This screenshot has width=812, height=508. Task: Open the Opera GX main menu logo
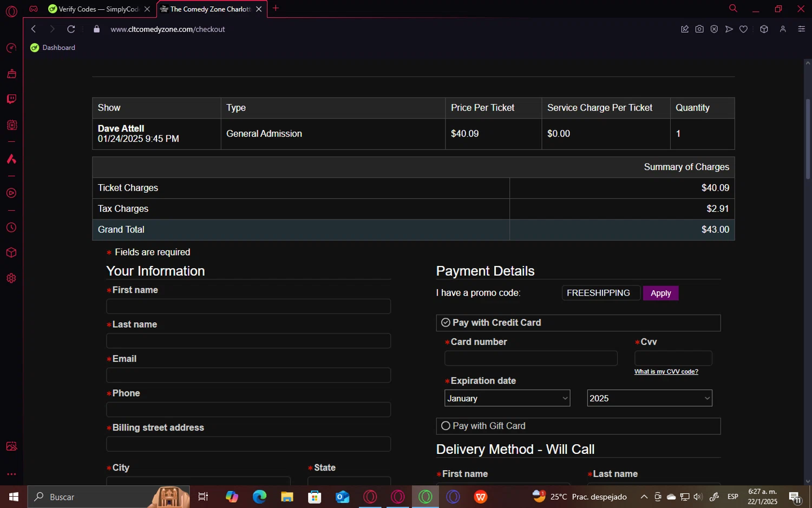[x=11, y=11]
